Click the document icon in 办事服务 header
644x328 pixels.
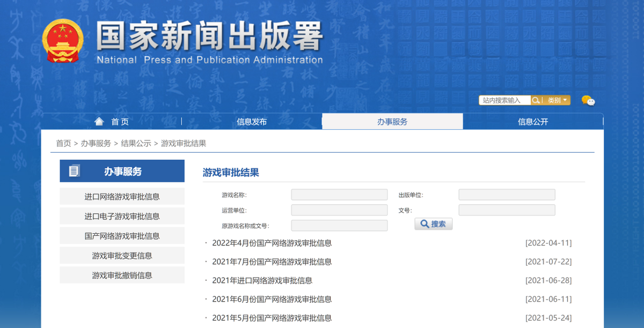click(74, 171)
